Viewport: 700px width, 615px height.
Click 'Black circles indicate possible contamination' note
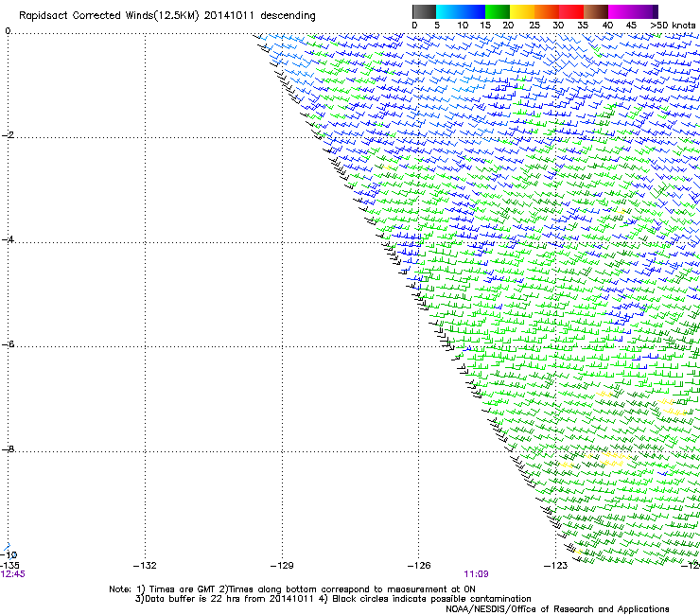(431, 599)
